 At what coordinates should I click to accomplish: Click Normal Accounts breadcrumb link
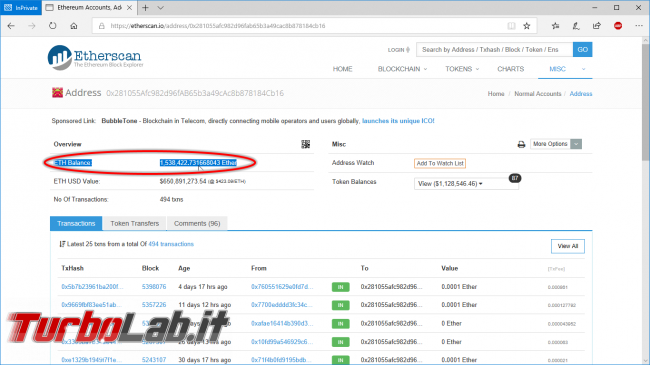pyautogui.click(x=538, y=94)
